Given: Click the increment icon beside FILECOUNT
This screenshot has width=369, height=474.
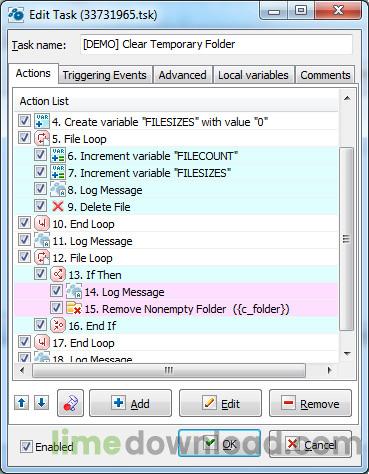Looking at the screenshot, I should coord(58,156).
